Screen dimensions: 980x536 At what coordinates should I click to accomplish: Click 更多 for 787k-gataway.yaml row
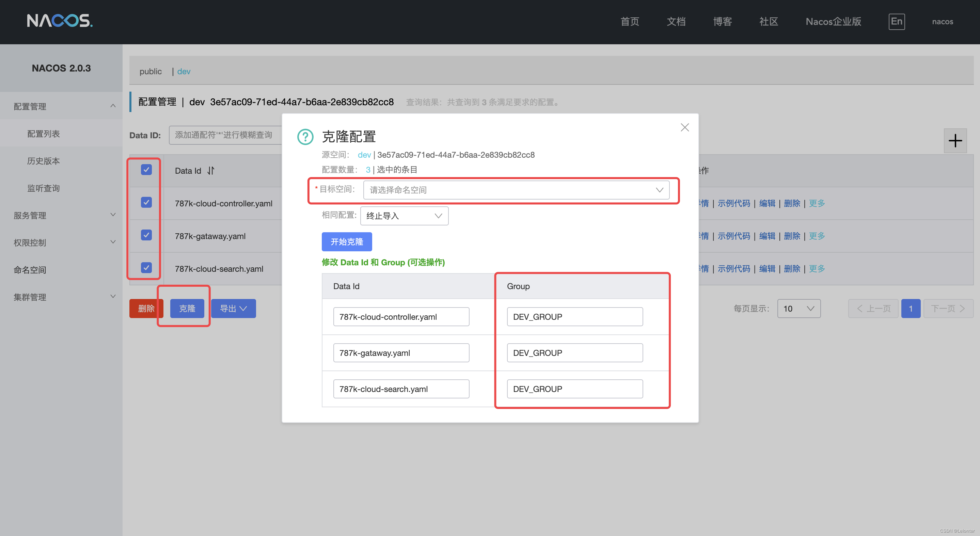817,236
